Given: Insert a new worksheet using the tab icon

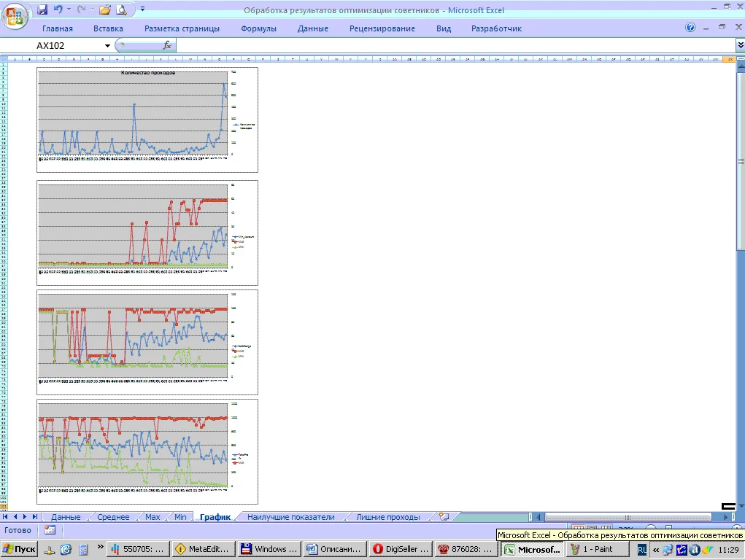Looking at the screenshot, I should coord(444,516).
